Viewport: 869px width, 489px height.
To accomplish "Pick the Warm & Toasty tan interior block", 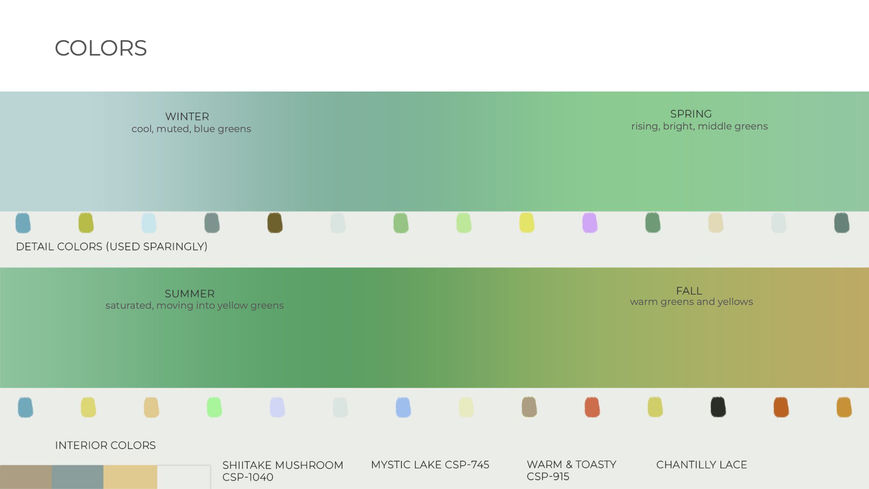I will (130, 477).
